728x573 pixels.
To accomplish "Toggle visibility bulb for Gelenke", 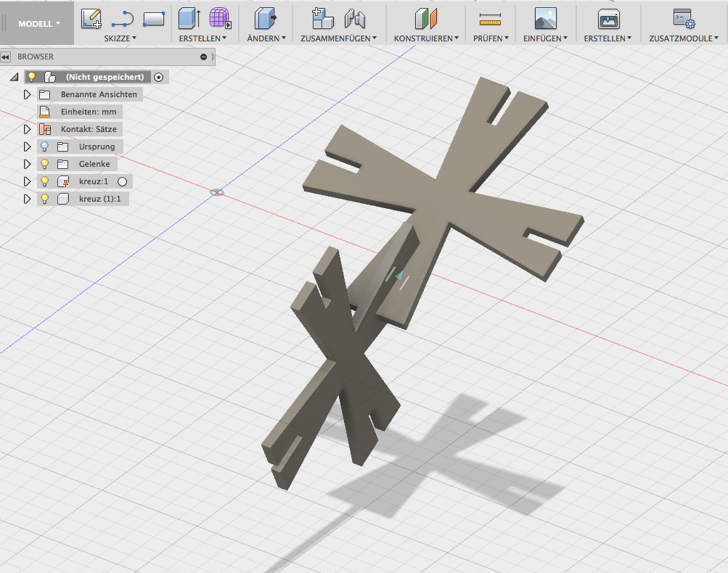I will 44,164.
